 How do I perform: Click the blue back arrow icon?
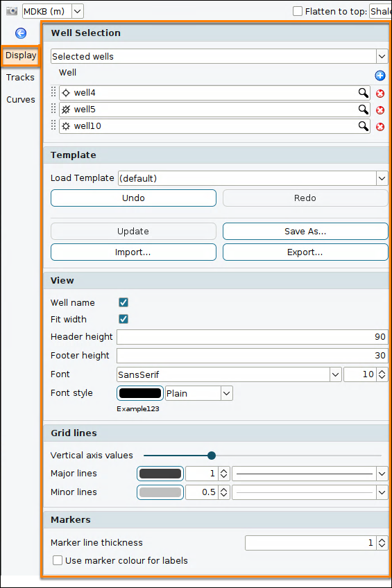point(21,33)
